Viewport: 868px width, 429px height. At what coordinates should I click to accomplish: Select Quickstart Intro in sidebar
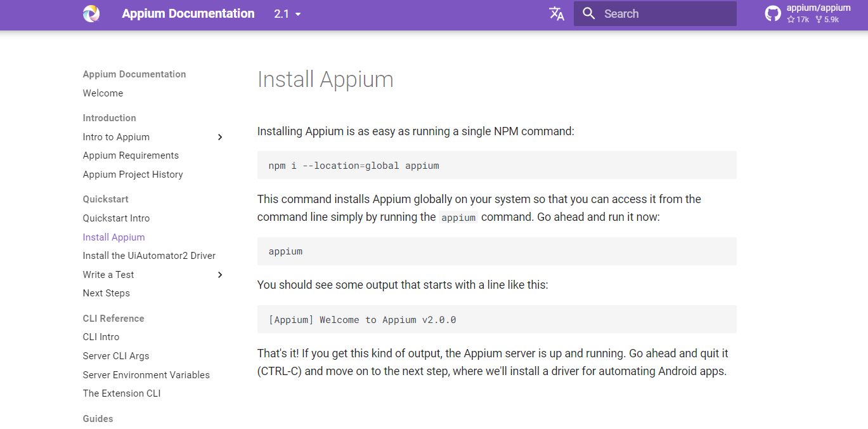[x=116, y=218]
